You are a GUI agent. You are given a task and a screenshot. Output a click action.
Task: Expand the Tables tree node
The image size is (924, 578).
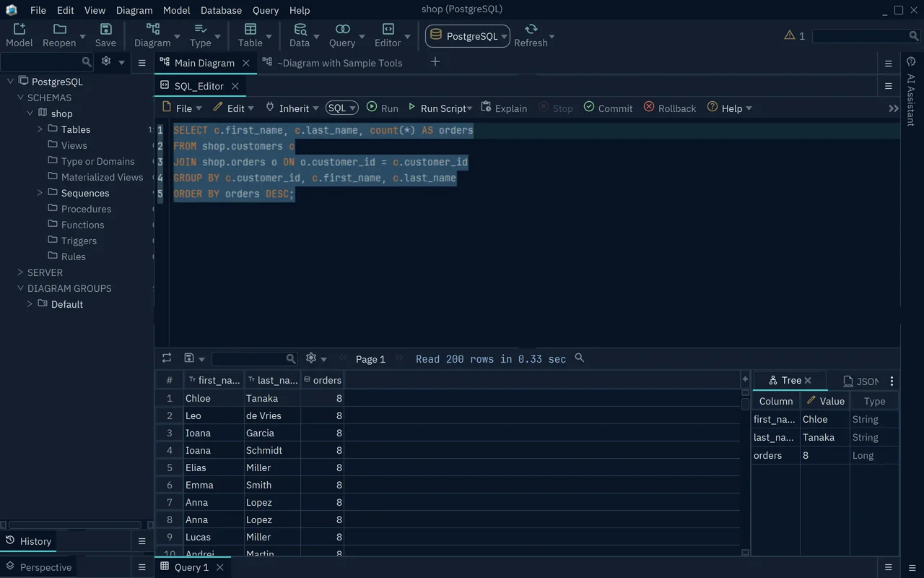[40, 129]
